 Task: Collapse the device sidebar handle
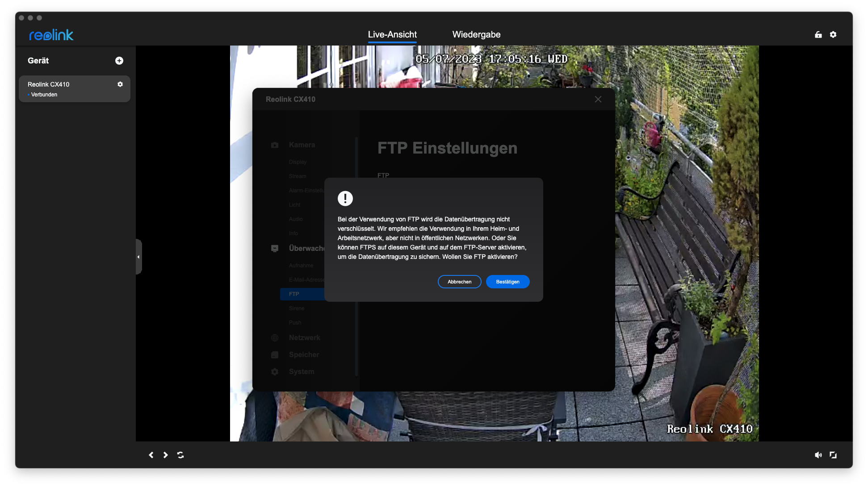[138, 257]
